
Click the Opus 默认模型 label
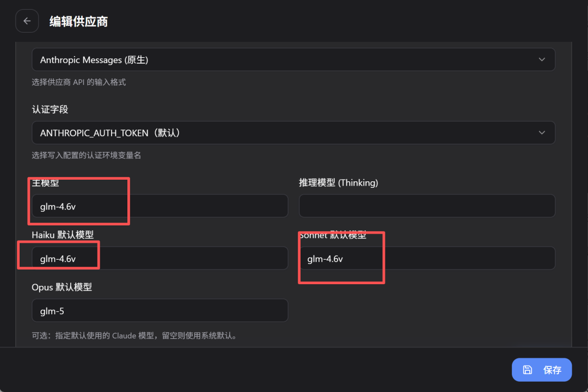(62, 287)
